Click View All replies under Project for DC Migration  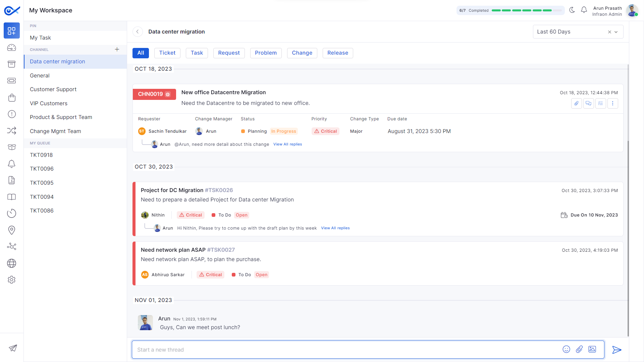coord(335,228)
